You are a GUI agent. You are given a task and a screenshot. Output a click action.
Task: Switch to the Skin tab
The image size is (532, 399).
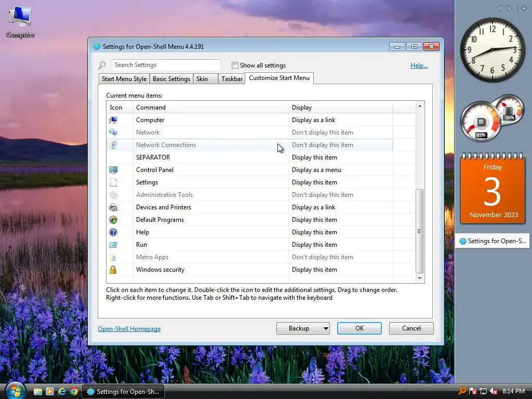click(205, 79)
